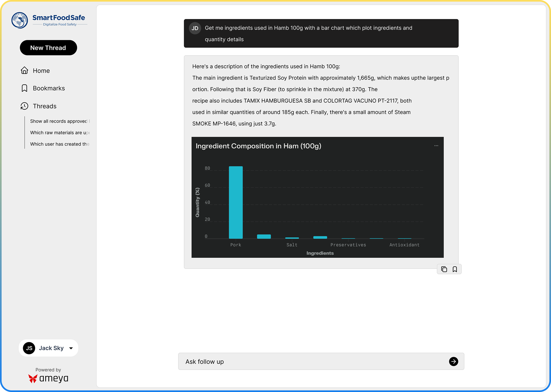Start a New Thread
This screenshot has width=551, height=392.
pos(48,48)
